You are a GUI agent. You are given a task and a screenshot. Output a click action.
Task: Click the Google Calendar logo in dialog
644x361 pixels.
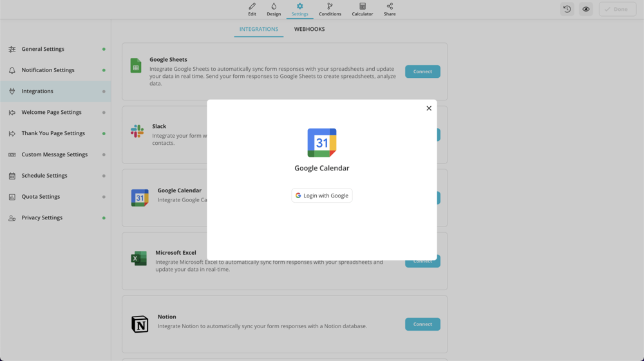coord(321,143)
